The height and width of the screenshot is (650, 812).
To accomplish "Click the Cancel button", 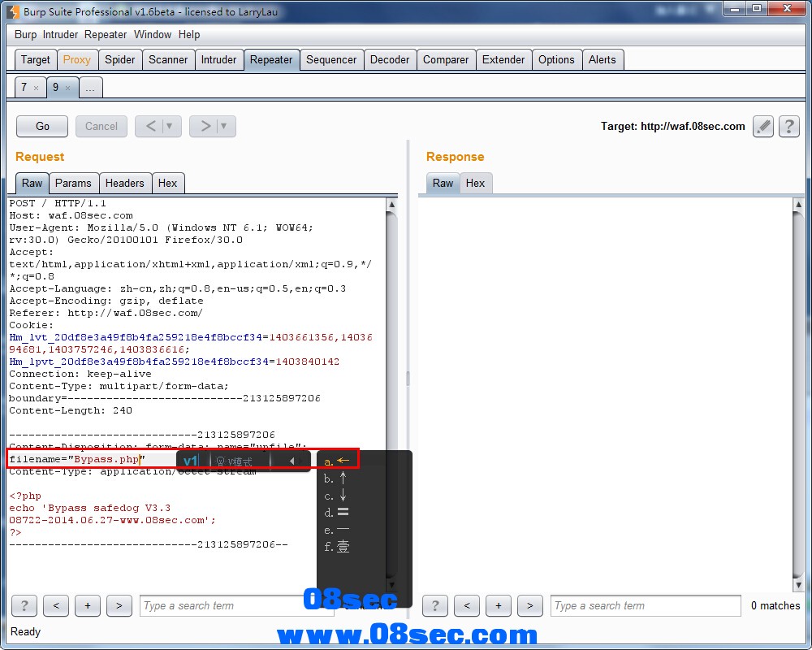I will click(101, 127).
